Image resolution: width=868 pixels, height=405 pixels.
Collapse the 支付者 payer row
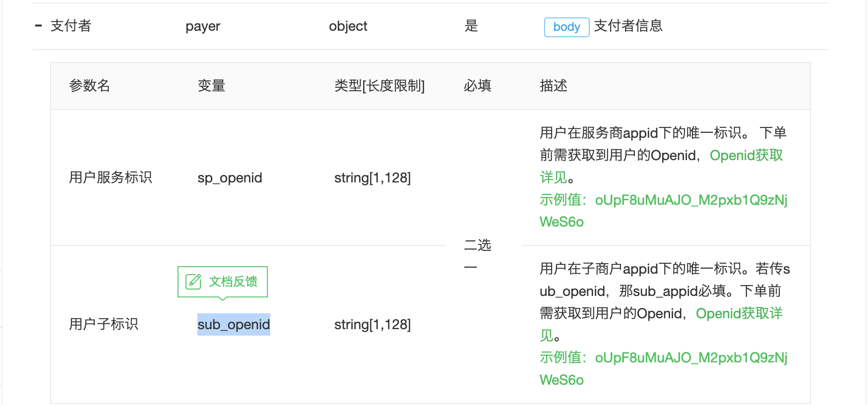tap(39, 26)
